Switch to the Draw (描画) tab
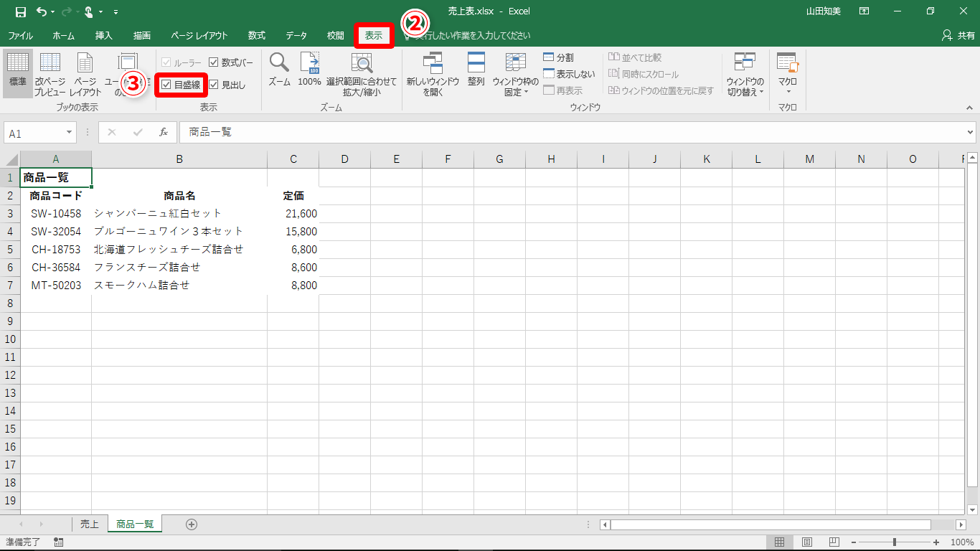980x551 pixels. pyautogui.click(x=142, y=36)
